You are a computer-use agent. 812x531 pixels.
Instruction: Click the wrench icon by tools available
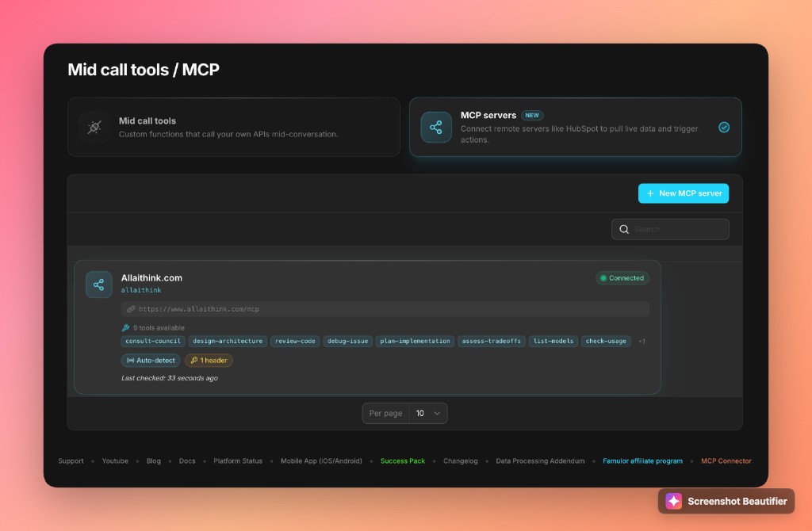125,327
